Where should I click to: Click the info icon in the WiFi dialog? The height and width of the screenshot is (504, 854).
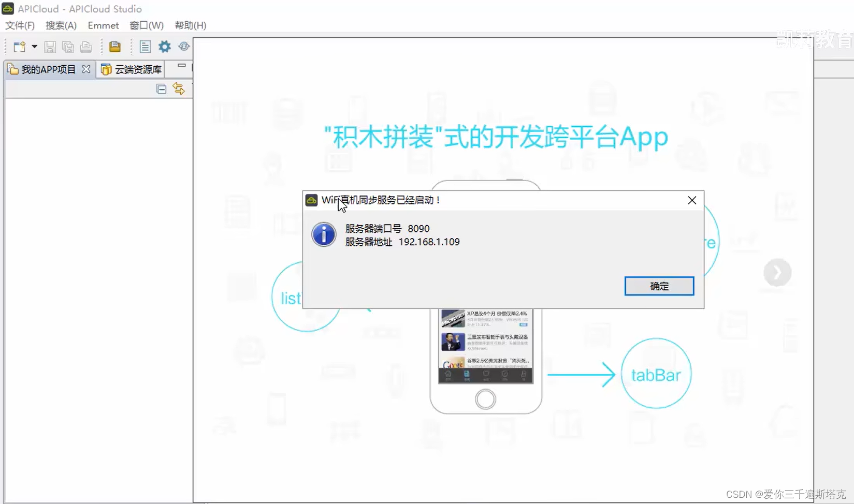323,234
